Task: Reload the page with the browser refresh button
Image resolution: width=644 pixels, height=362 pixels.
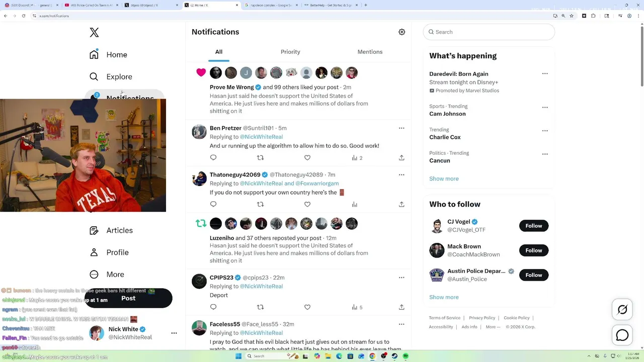Action: pyautogui.click(x=24, y=16)
